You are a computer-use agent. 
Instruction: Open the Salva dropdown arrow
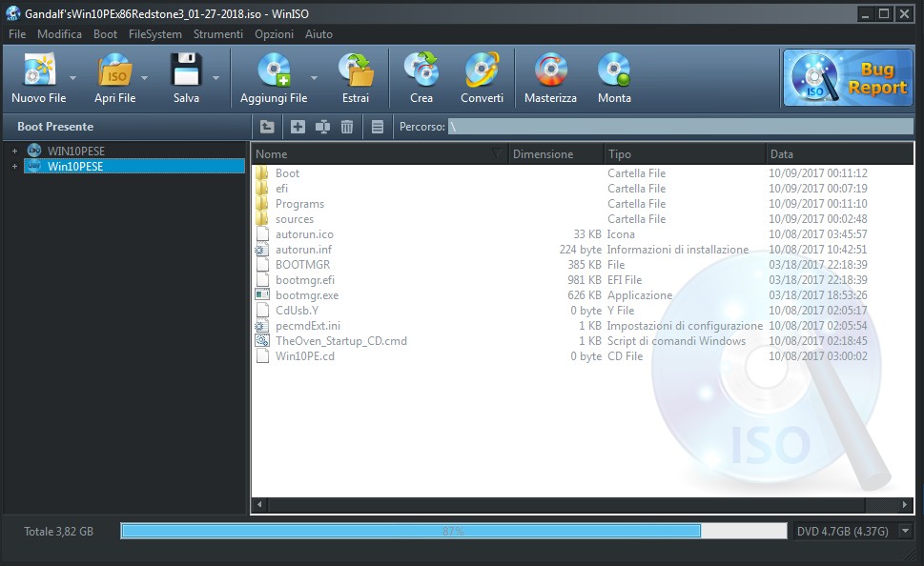click(x=216, y=78)
